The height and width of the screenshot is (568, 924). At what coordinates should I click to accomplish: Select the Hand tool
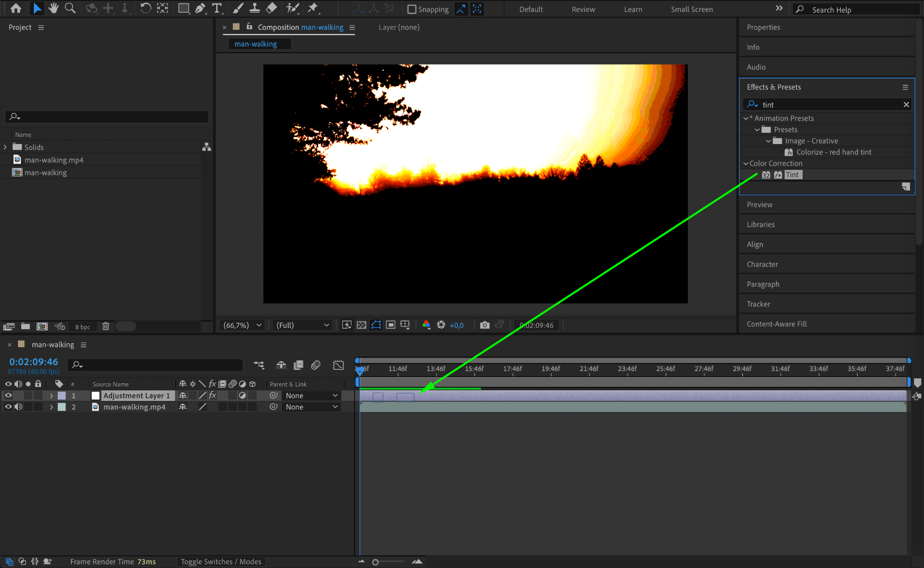[x=54, y=8]
